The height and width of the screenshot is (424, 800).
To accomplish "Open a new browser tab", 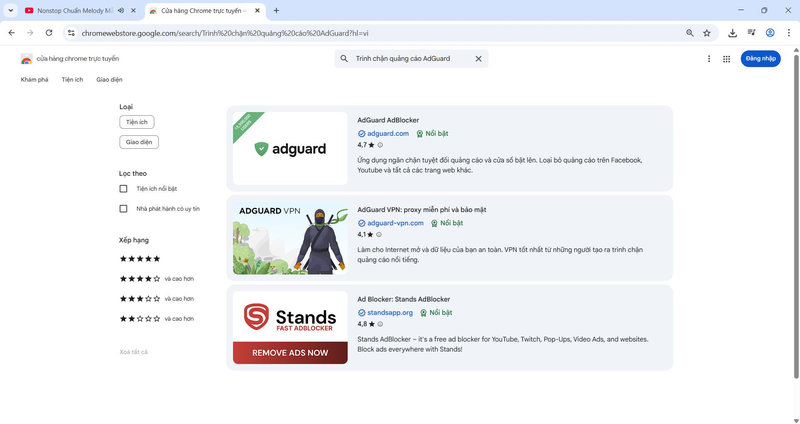I will (276, 10).
